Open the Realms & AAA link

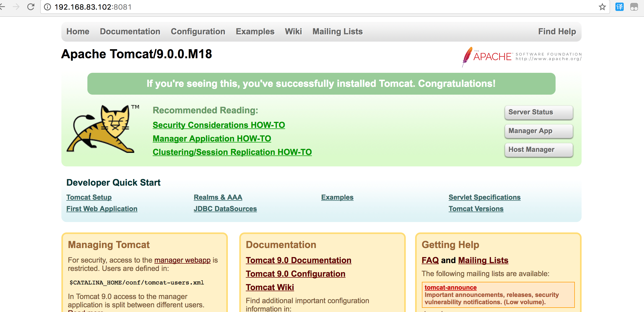coord(218,197)
